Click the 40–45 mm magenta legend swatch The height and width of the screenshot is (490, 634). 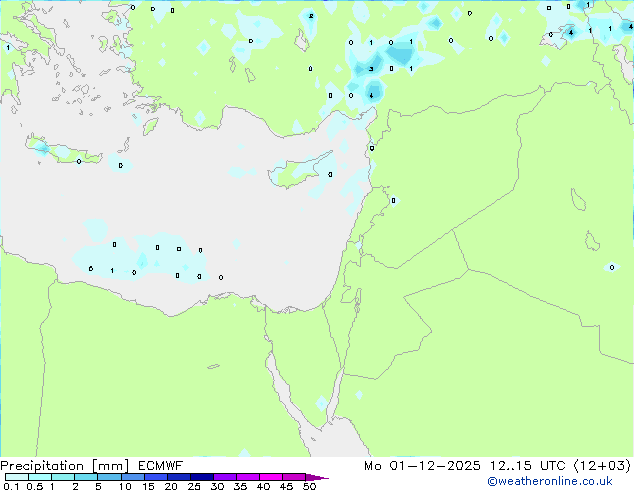point(271,477)
